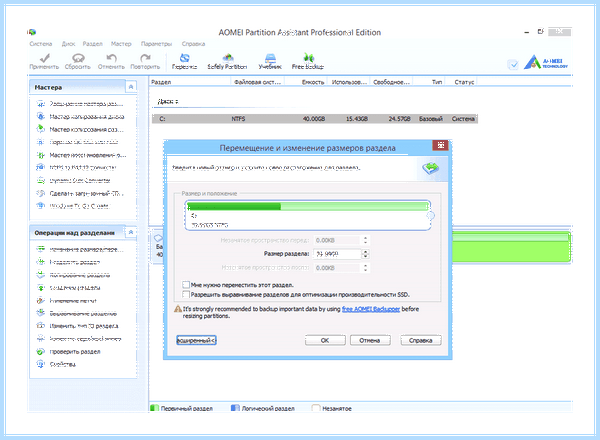Viewport: 600px width, 440px height.
Task: Open the Мастер menu
Action: (x=121, y=44)
